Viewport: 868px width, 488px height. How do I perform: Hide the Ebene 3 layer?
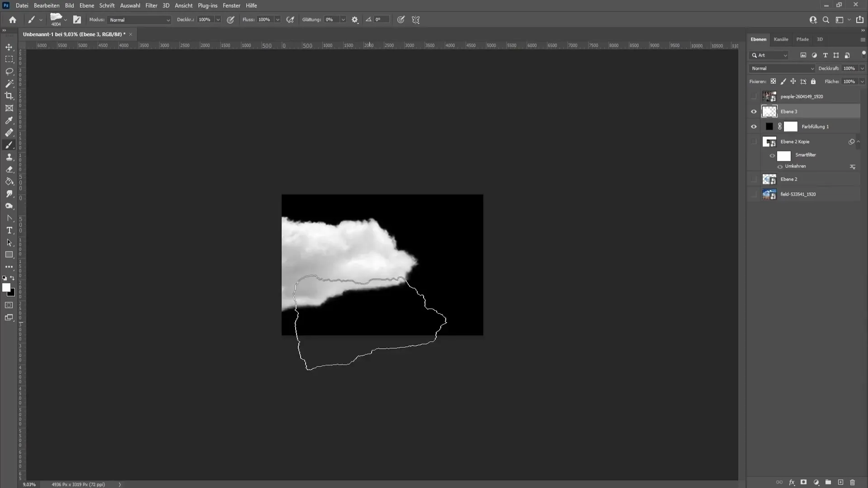pyautogui.click(x=754, y=112)
